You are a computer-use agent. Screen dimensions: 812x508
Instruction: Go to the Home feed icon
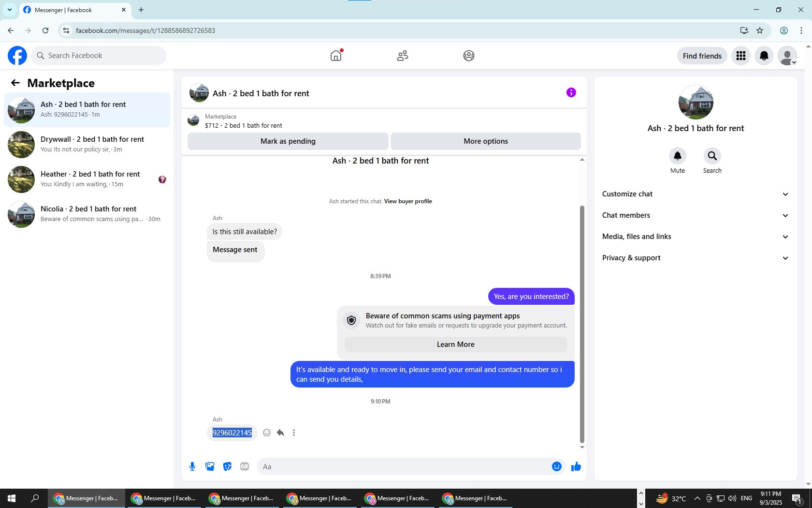[x=336, y=56]
